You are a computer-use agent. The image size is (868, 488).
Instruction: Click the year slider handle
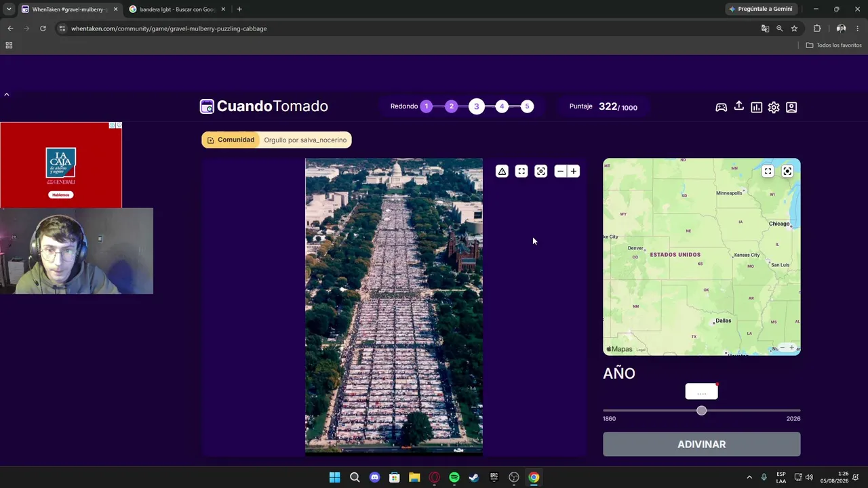701,411
